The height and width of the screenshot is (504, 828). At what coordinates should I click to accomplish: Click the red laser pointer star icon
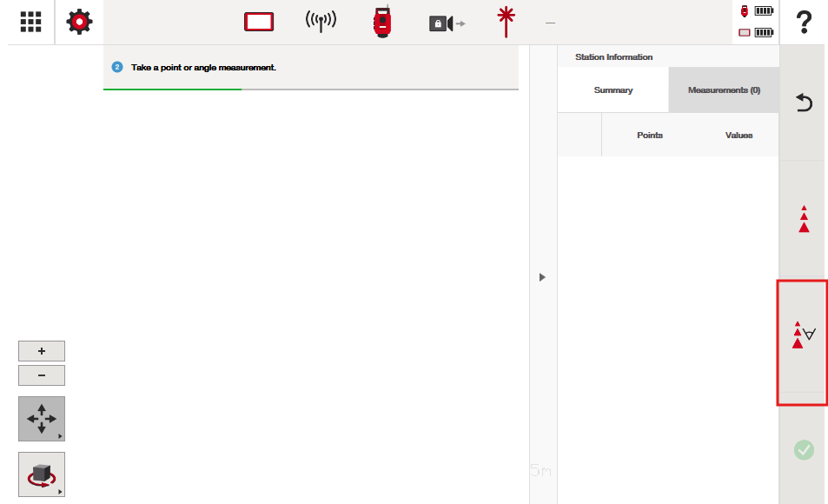coord(504,23)
